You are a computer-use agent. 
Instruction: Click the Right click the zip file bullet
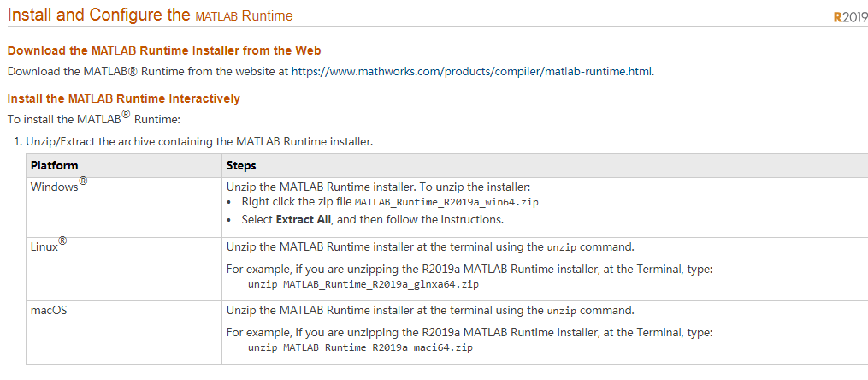coord(297,203)
